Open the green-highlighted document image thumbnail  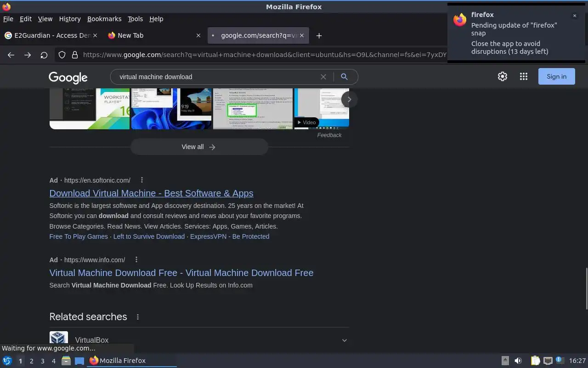tap(253, 109)
